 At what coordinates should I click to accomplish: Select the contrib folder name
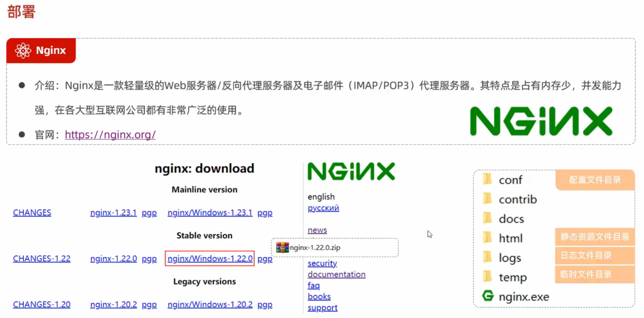point(518,200)
